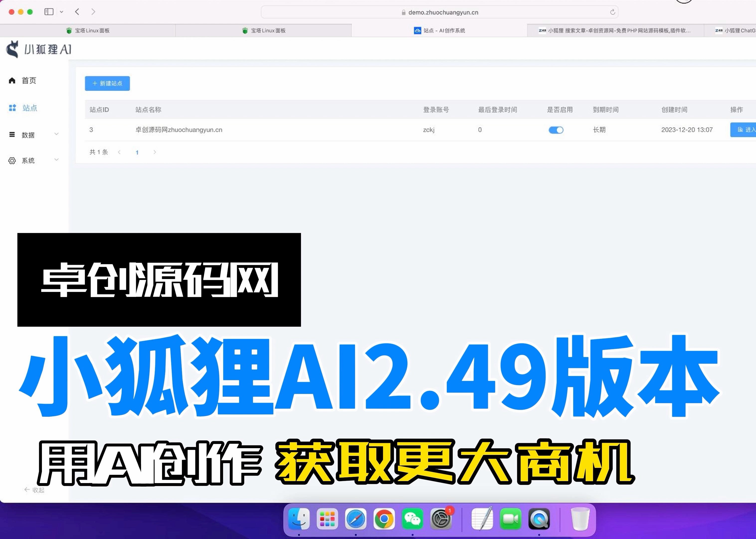Click site name 卓创源码网zhuochuangyun.cn
The image size is (756, 539).
[179, 130]
